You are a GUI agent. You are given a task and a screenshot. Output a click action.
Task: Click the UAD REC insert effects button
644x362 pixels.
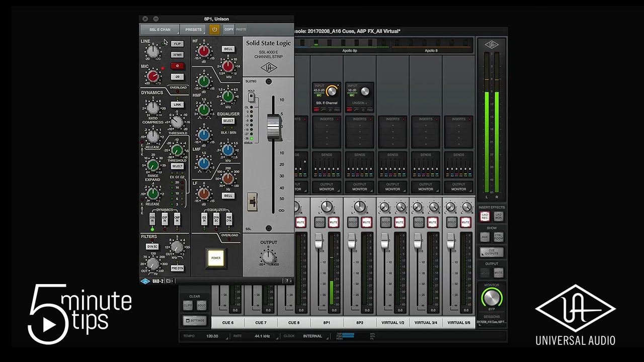[x=485, y=216]
